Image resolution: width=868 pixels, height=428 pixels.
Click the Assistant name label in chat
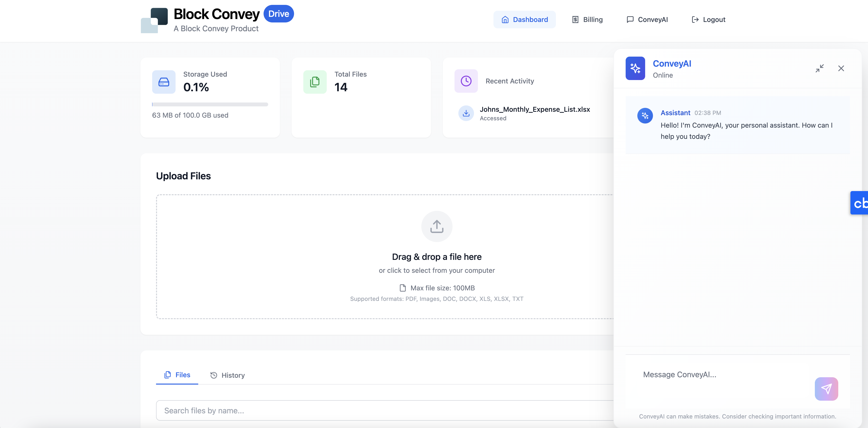coord(675,113)
